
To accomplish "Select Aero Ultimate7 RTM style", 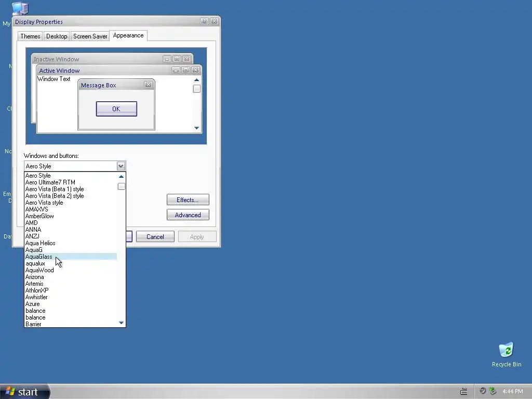I will 71,182.
